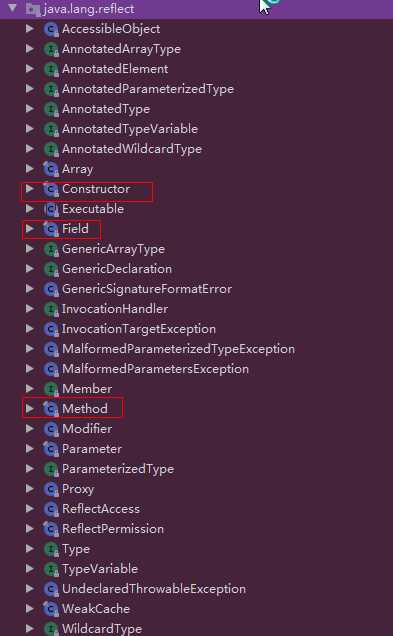
Task: Select GenericSignatureFormatError in the tree
Action: 147,289
